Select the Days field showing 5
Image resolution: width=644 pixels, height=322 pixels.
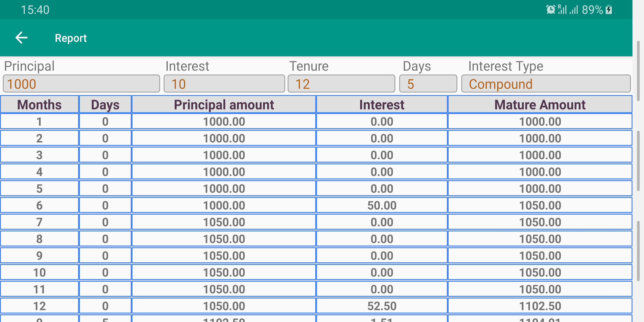click(428, 84)
